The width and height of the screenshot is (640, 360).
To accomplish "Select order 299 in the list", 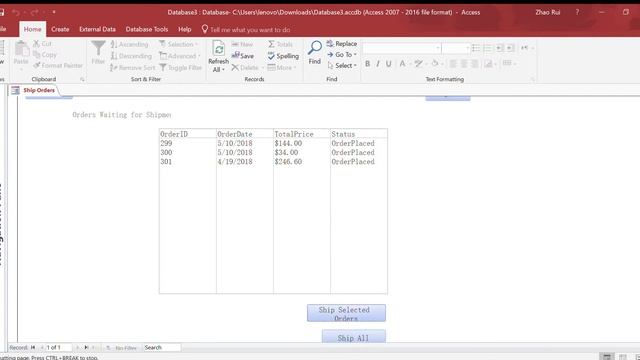I will coord(273,143).
